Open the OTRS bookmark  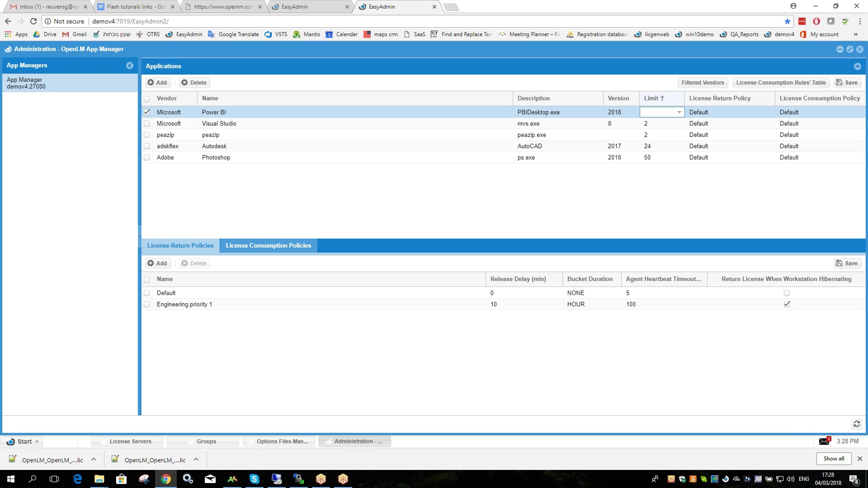coord(148,34)
